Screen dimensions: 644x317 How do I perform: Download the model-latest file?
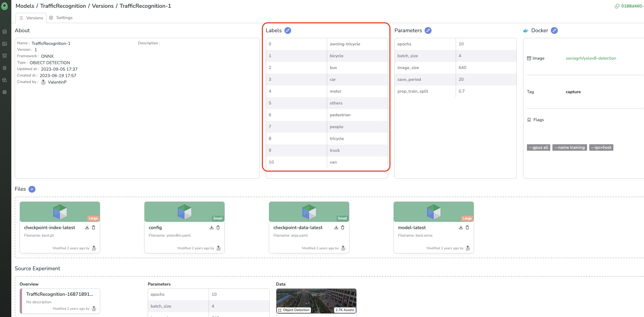pyautogui.click(x=461, y=228)
